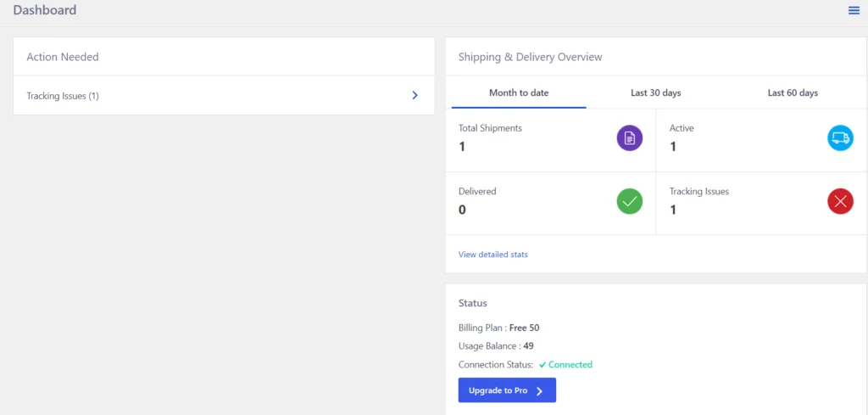
Task: Click the green check beside Connected
Action: pyautogui.click(x=542, y=365)
